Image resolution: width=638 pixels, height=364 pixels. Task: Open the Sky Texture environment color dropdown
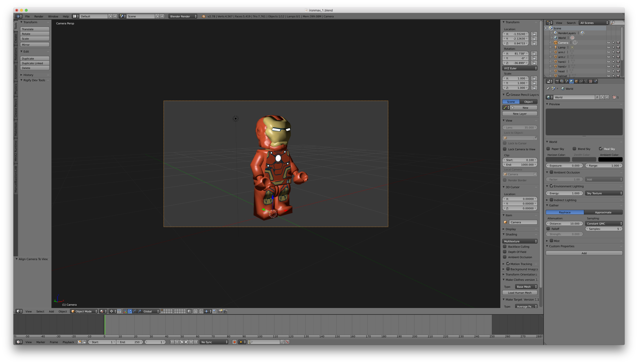click(x=604, y=193)
